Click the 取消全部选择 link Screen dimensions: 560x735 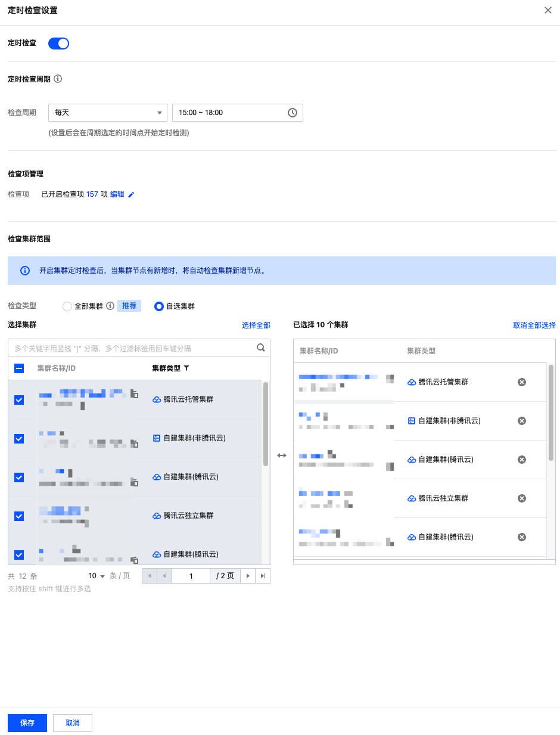pos(534,325)
